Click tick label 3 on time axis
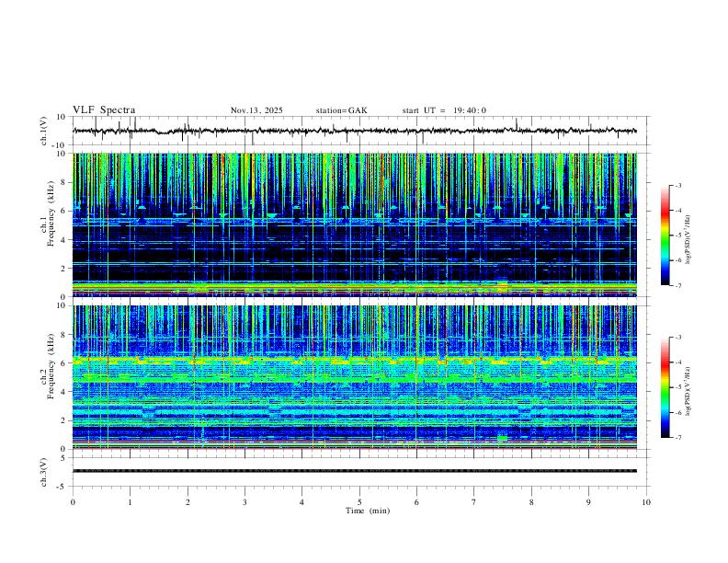Screen dimensions: 728x563 point(245,502)
